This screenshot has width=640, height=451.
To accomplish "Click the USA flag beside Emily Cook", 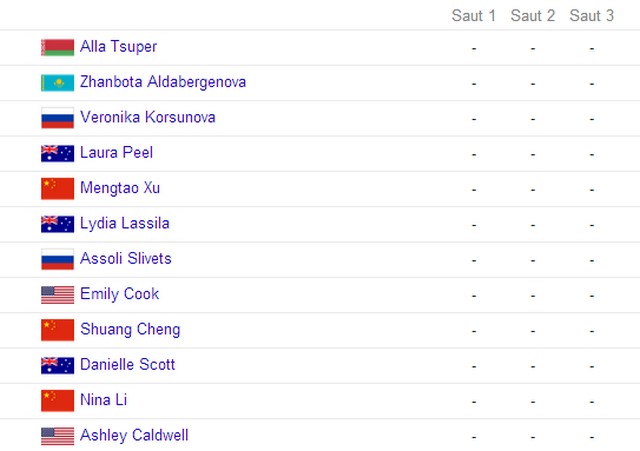I will pos(58,295).
